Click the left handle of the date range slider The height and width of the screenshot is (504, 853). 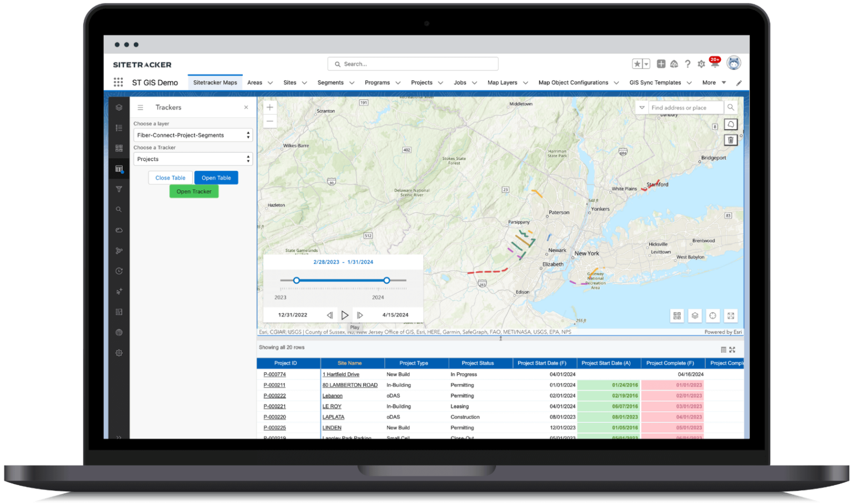tap(297, 280)
